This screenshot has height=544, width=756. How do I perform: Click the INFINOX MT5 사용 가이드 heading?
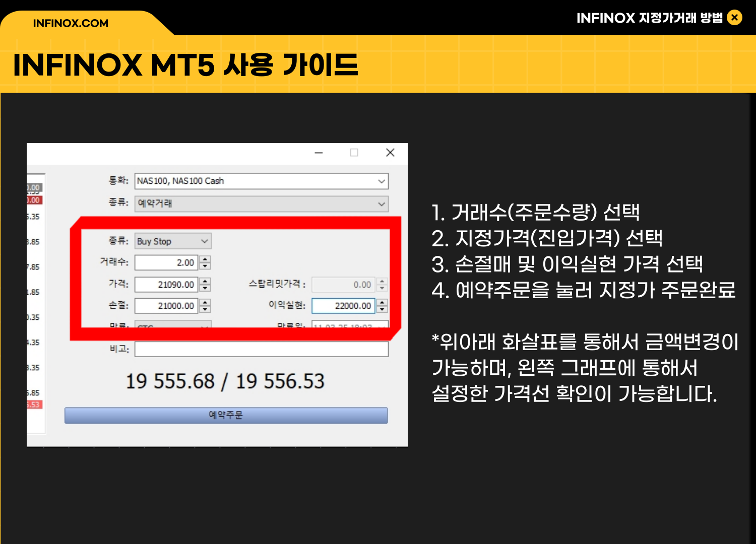(x=185, y=65)
